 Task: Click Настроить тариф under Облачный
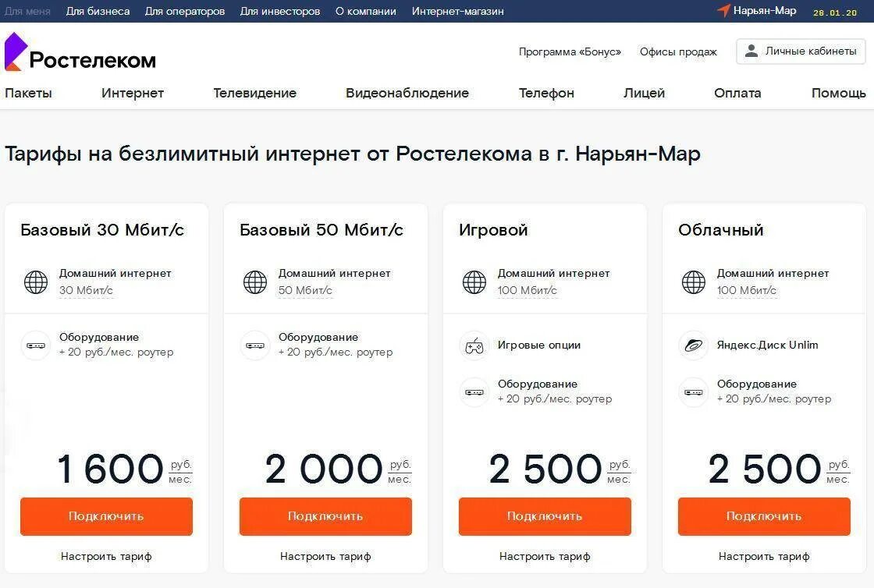tap(764, 556)
